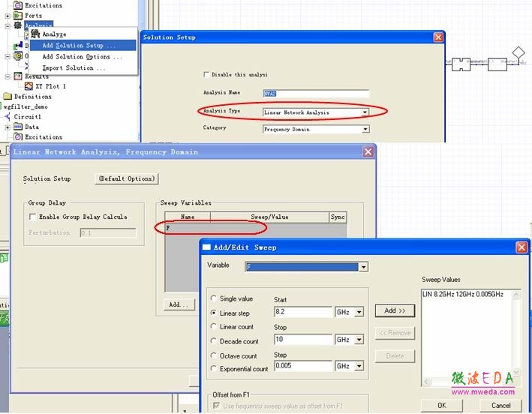
Task: Select the Exponential count radio button
Action: [x=213, y=368]
